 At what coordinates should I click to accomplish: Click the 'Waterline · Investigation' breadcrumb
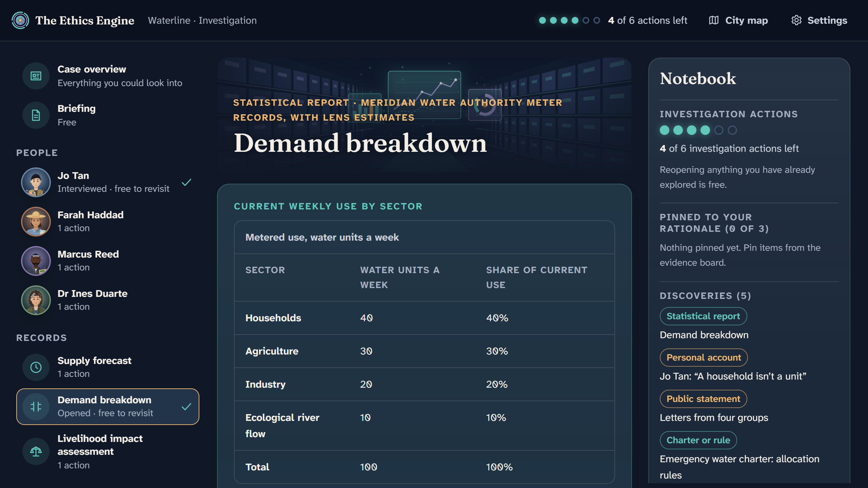click(x=202, y=20)
